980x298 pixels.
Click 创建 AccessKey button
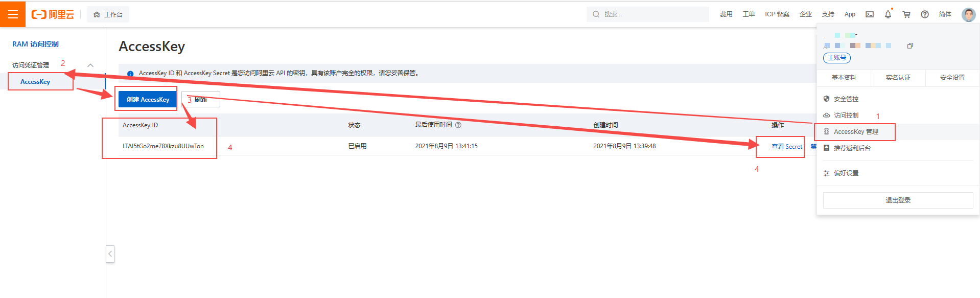(x=148, y=99)
